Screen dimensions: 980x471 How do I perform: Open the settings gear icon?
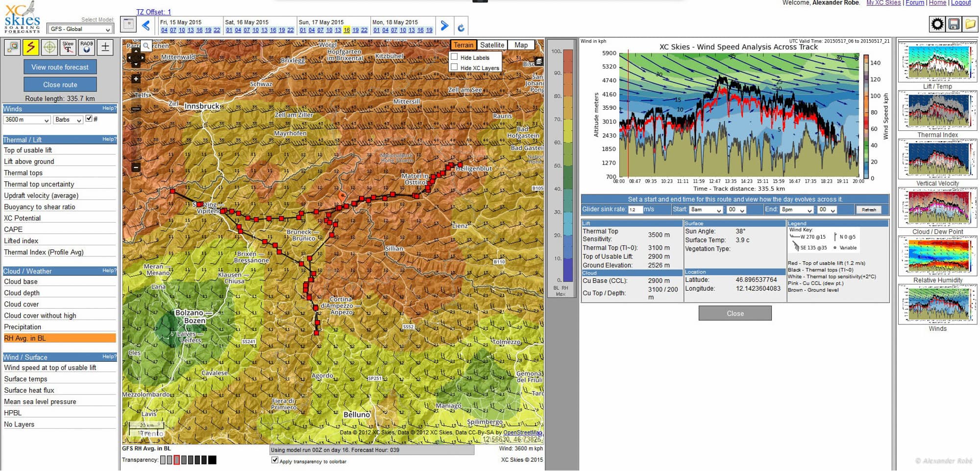tap(937, 24)
